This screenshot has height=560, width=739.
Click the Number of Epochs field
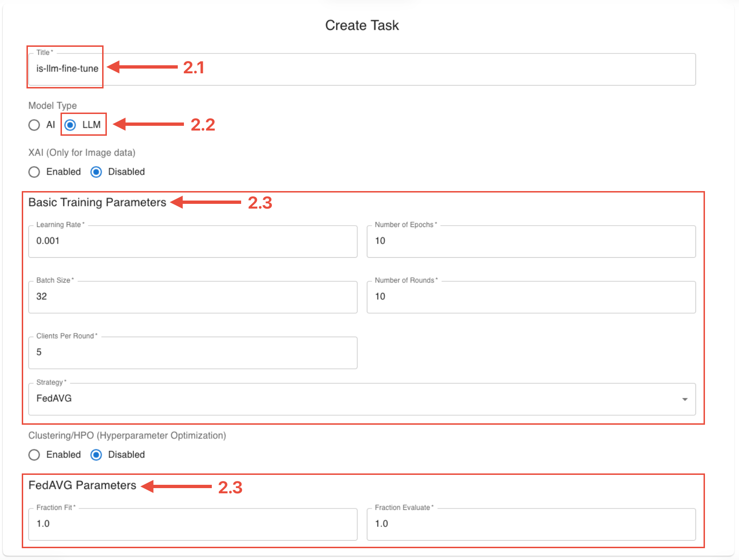click(531, 241)
